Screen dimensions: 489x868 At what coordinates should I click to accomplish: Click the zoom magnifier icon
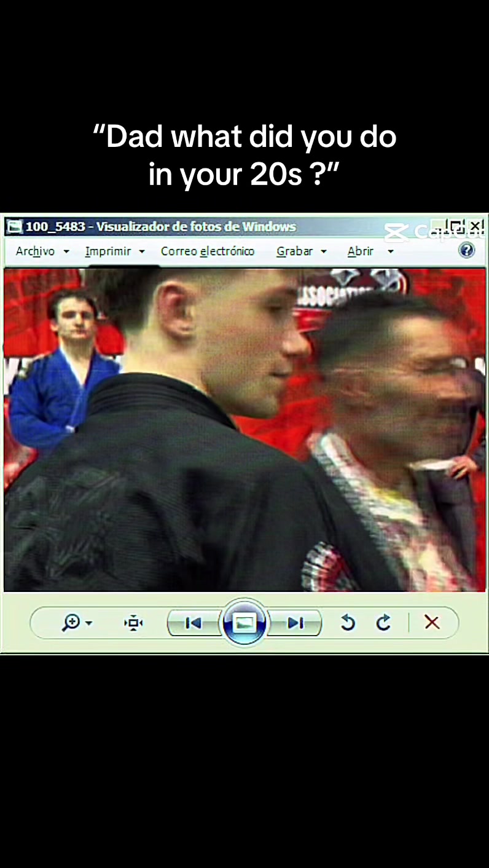coord(71,623)
